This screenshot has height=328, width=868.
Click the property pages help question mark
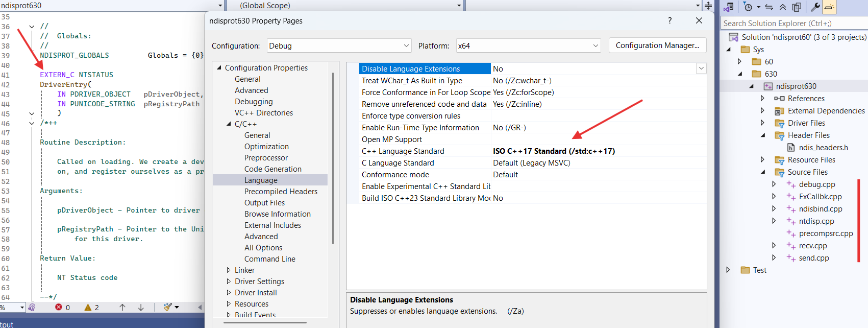tap(669, 20)
